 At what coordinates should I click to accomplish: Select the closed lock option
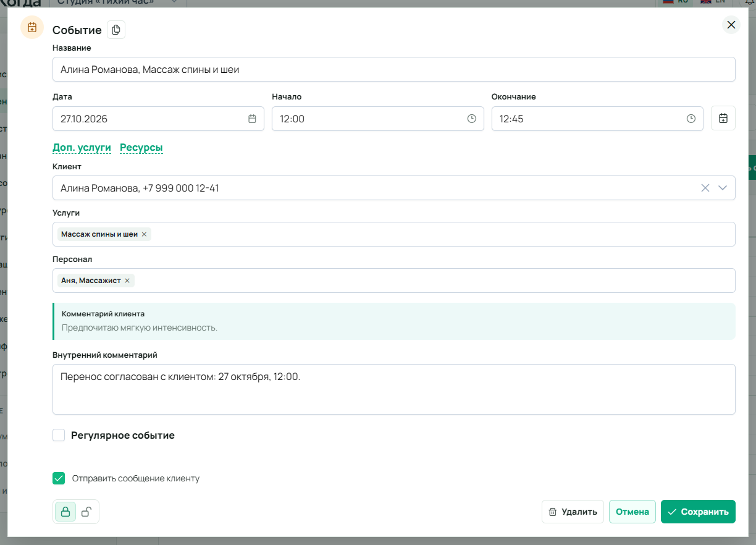(x=65, y=512)
